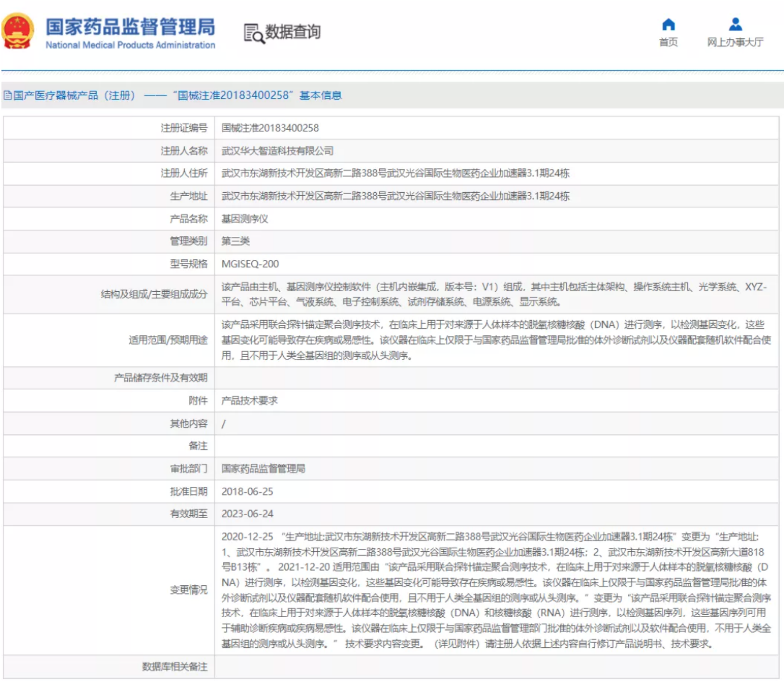The image size is (784, 682).
Task: Click 结构及组成/主要组成成分 row label
Action: (x=154, y=294)
